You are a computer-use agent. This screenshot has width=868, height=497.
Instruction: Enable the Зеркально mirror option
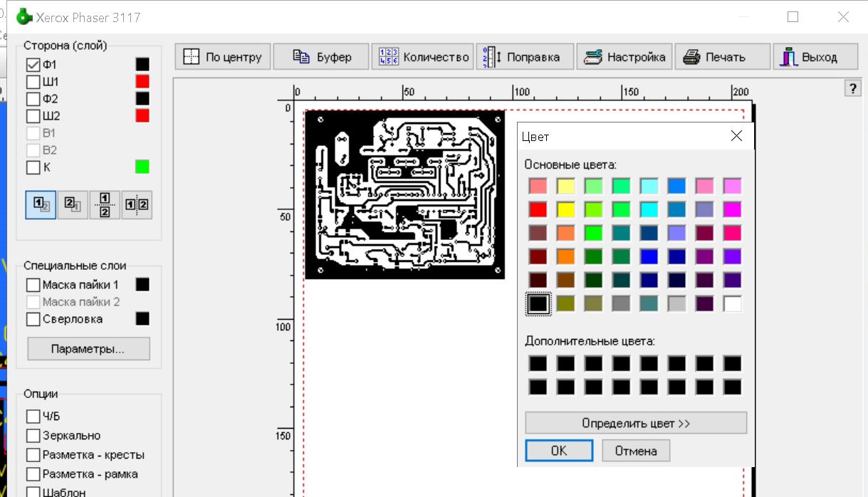point(33,435)
